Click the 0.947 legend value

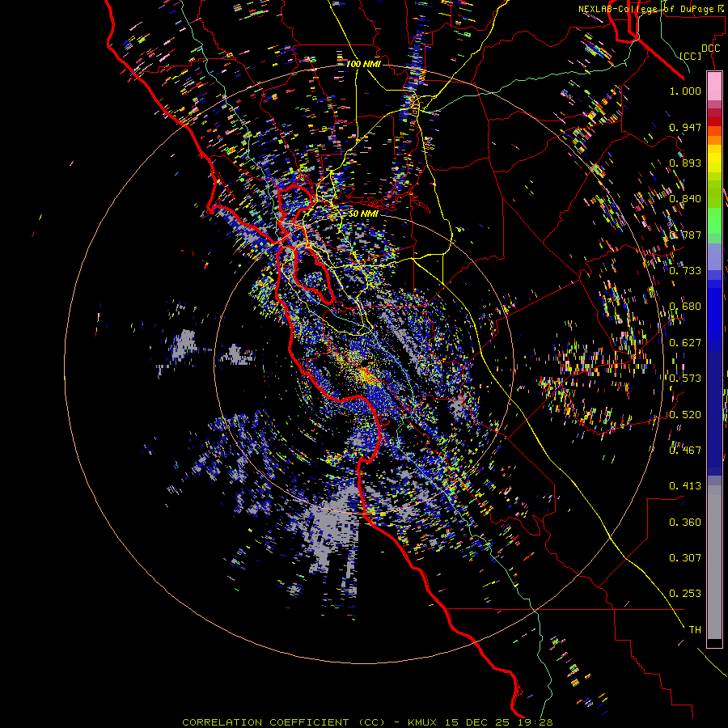coord(685,127)
